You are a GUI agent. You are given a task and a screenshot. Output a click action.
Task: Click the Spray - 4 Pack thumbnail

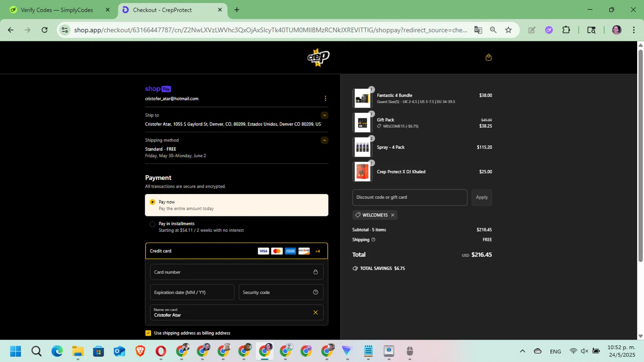[362, 147]
